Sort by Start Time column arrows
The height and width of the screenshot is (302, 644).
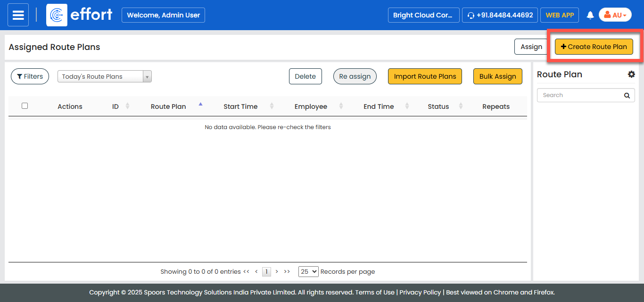(272, 106)
